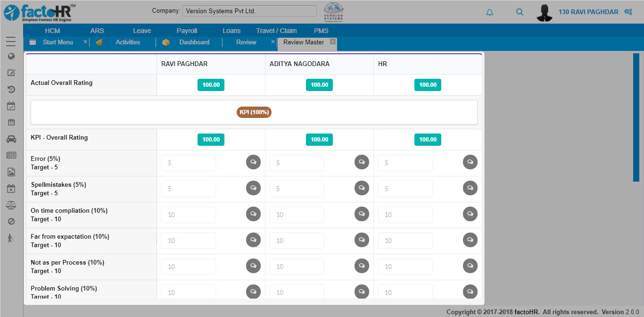This screenshot has height=317, width=644.
Task: Click the car icon in the sidebar
Action: (11, 139)
